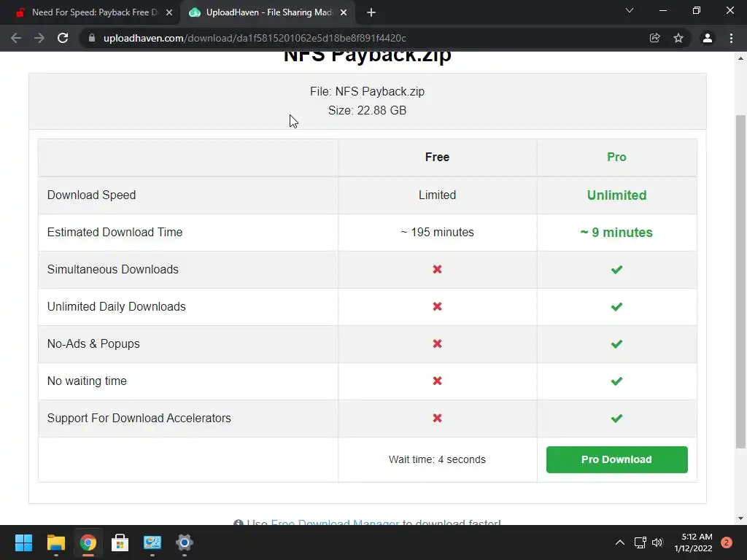Open the monitor app icon in the taskbar
Image resolution: width=747 pixels, height=560 pixels.
point(152,542)
